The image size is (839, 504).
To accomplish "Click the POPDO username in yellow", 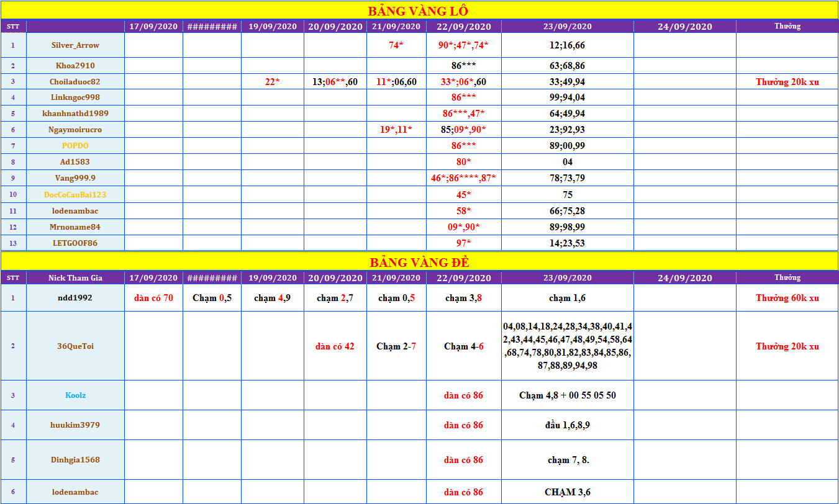I will click(75, 146).
